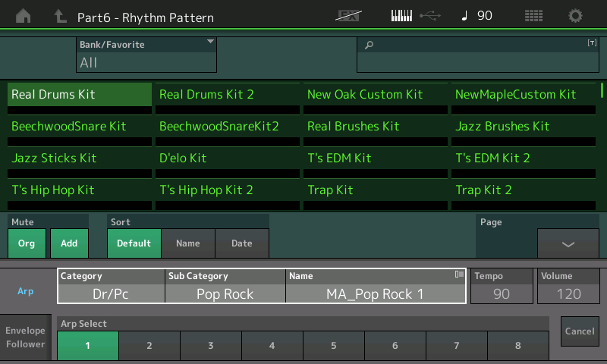Open the Bank/Favorite dropdown
Image resolution: width=607 pixels, height=364 pixels.
click(x=146, y=55)
